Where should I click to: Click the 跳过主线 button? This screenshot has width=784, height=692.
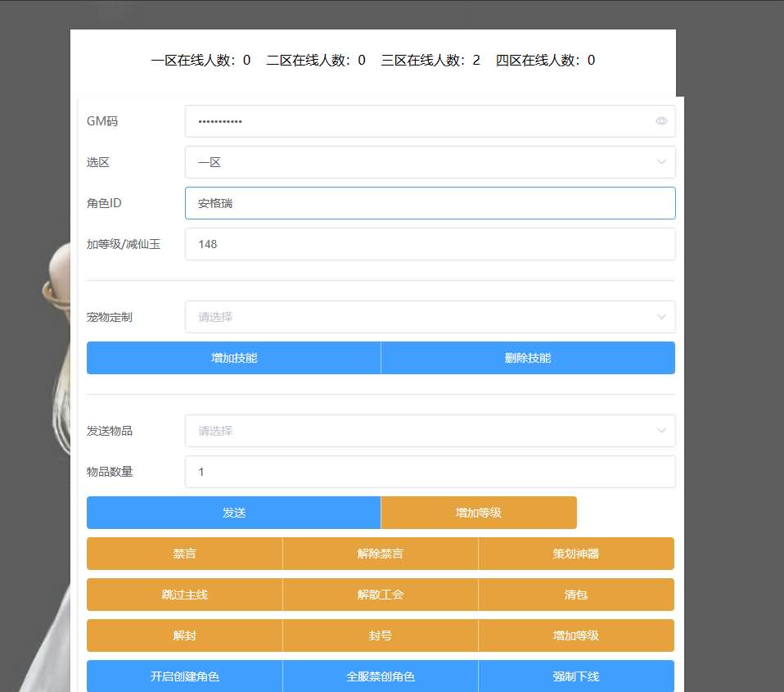tap(185, 595)
